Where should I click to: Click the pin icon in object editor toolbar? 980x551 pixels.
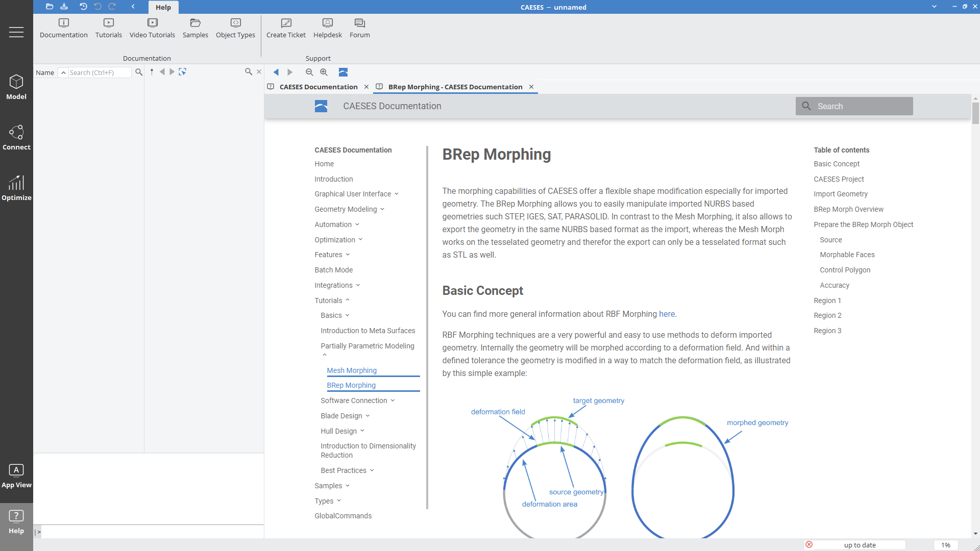(152, 72)
